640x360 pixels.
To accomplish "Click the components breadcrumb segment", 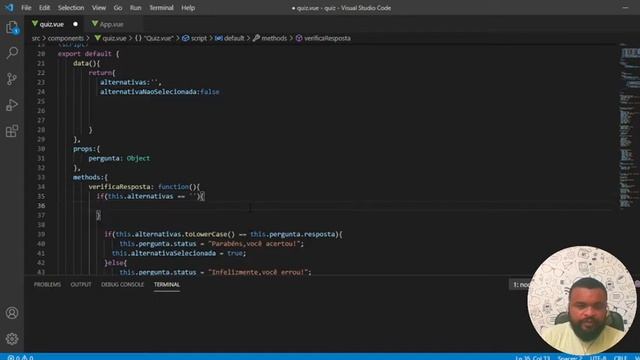I will [65, 38].
